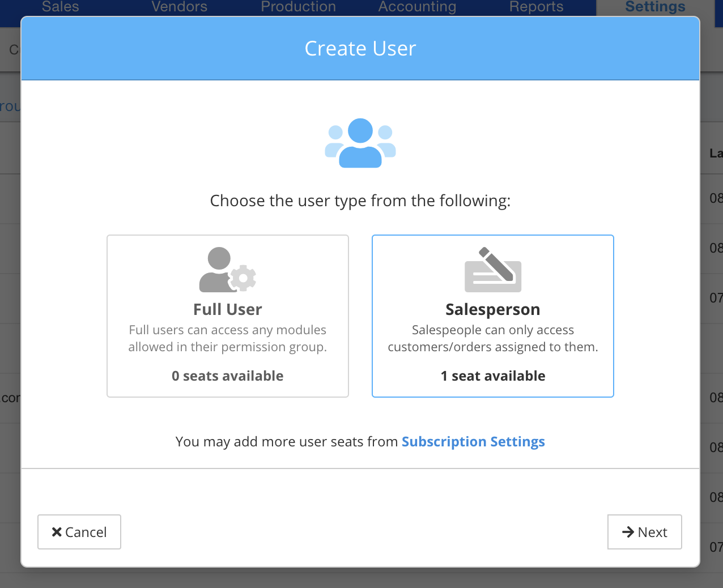Click the 'Salesperson' heading text
Viewport: 723px width, 588px height.
(x=493, y=309)
